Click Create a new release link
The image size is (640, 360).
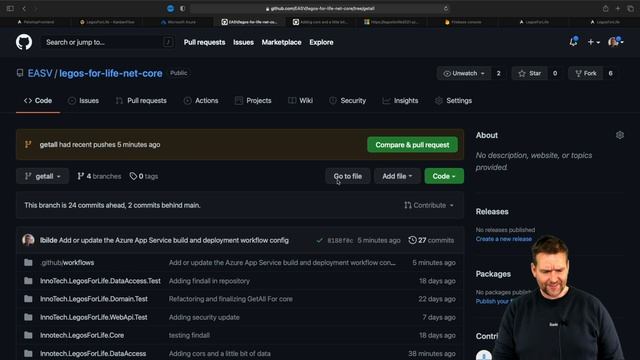pyautogui.click(x=504, y=239)
